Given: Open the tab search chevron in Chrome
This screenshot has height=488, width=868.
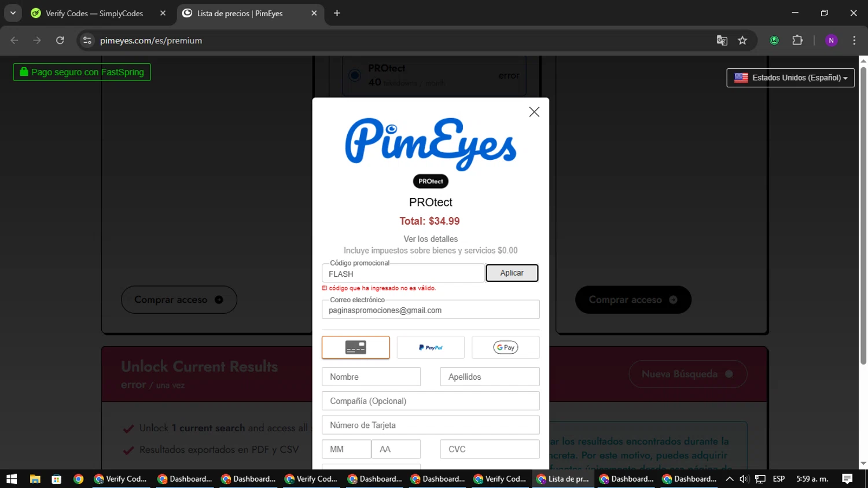Looking at the screenshot, I should point(13,13).
